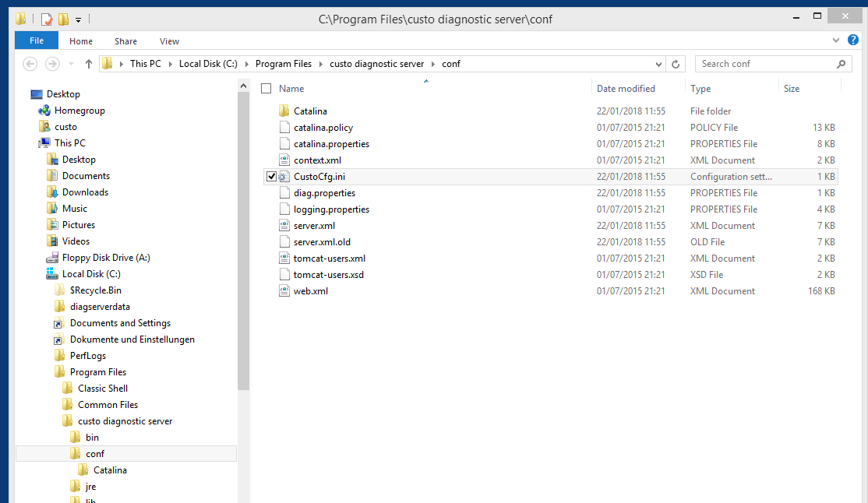868x503 pixels.
Task: Select the file named server.xml.old
Action: 322,242
